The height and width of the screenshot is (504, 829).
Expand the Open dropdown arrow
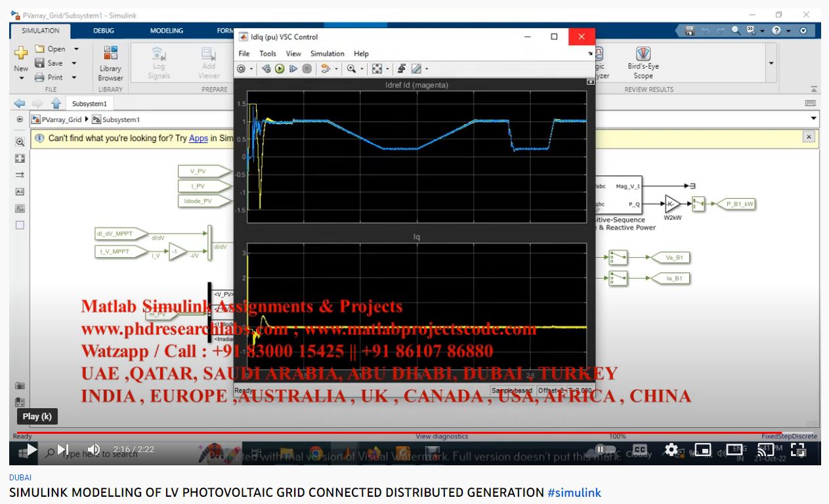point(76,49)
